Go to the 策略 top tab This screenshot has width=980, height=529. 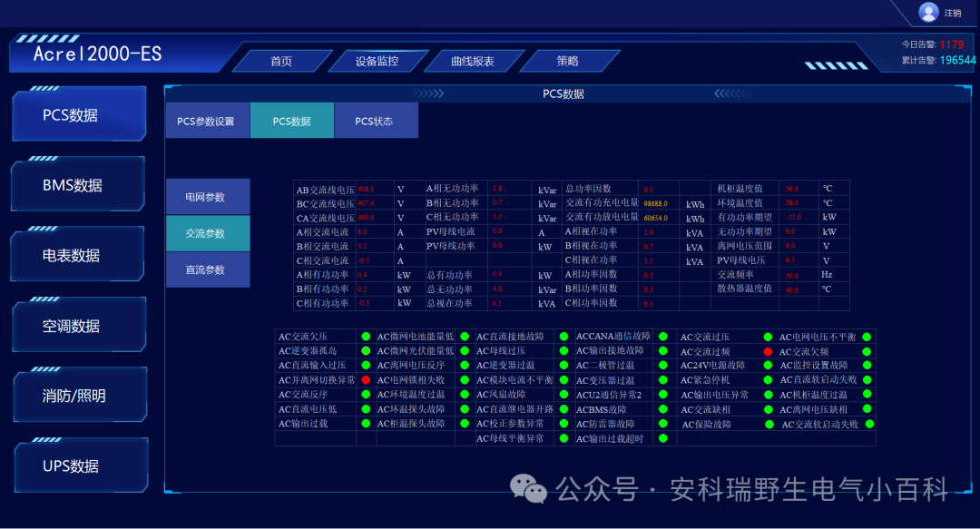[x=567, y=62]
